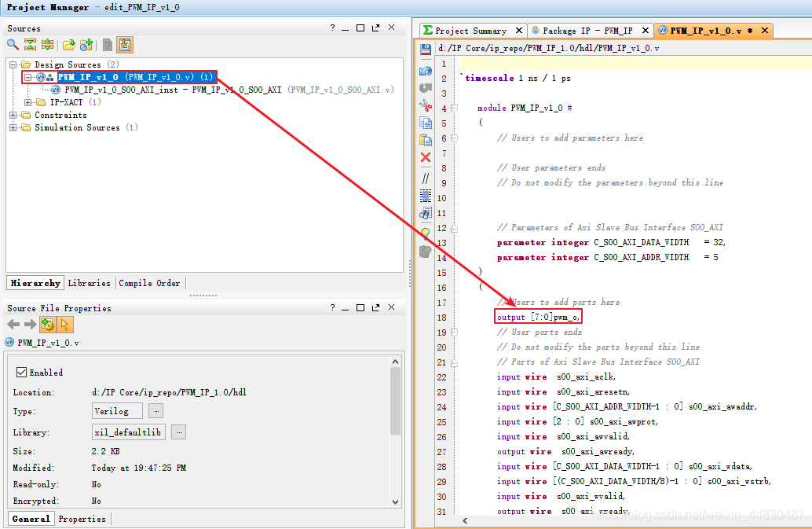
Task: Click the Type field showing Verilog
Action: tap(117, 411)
